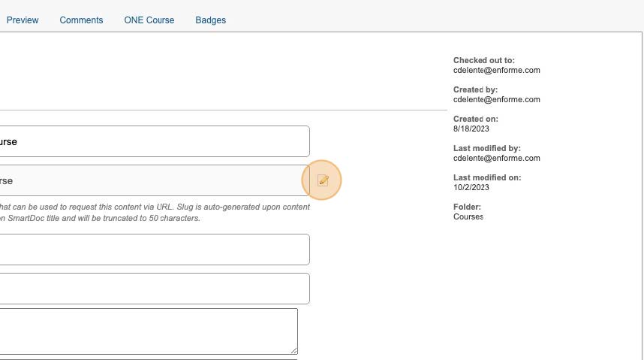Select the ONE Course tab
The width and height of the screenshot is (644, 360).
(x=149, y=20)
